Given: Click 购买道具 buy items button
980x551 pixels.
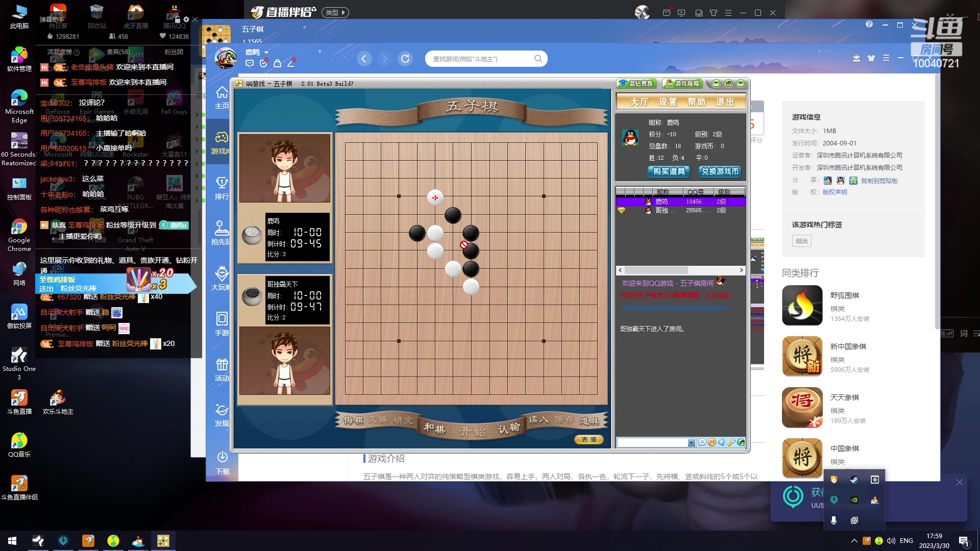Looking at the screenshot, I should pyautogui.click(x=669, y=171).
